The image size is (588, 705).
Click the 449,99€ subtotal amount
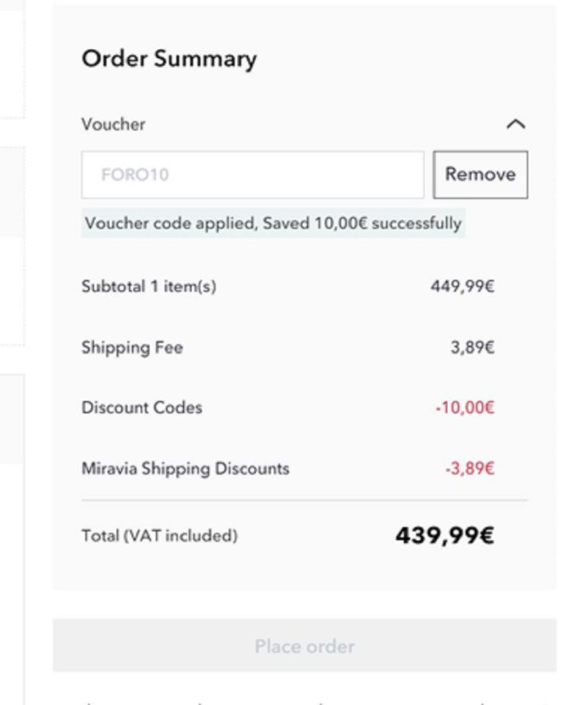[462, 286]
